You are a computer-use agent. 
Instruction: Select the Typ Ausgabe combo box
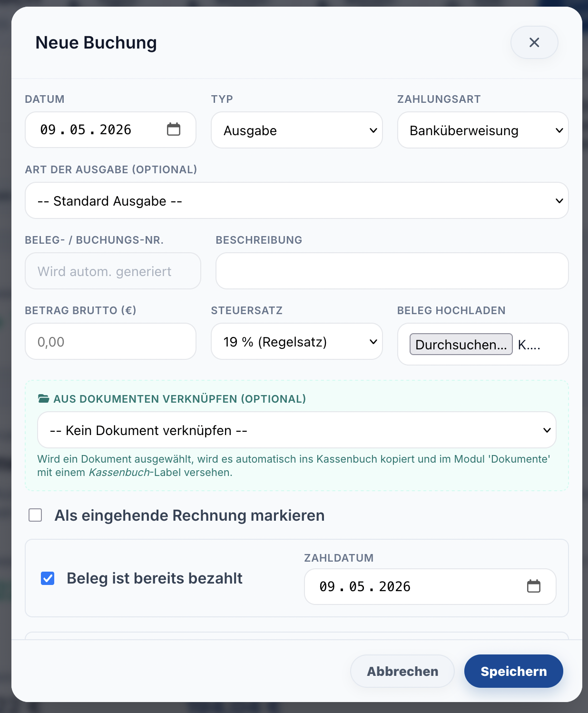(x=297, y=130)
